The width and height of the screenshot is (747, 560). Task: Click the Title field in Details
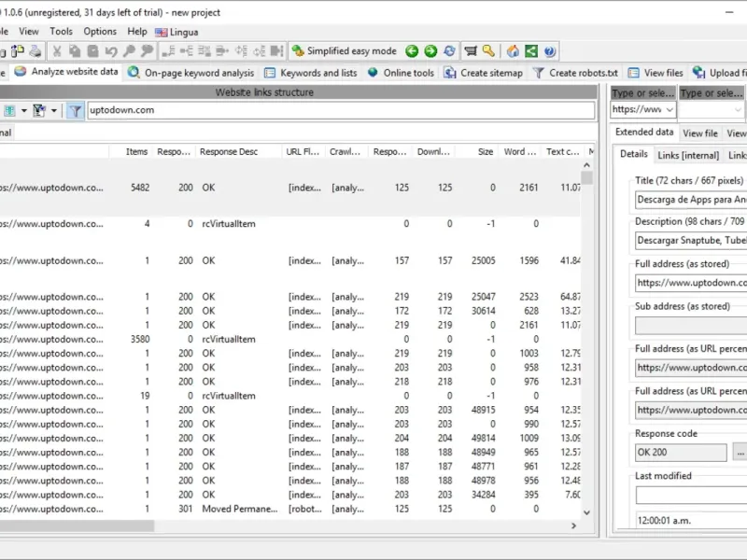click(x=691, y=200)
